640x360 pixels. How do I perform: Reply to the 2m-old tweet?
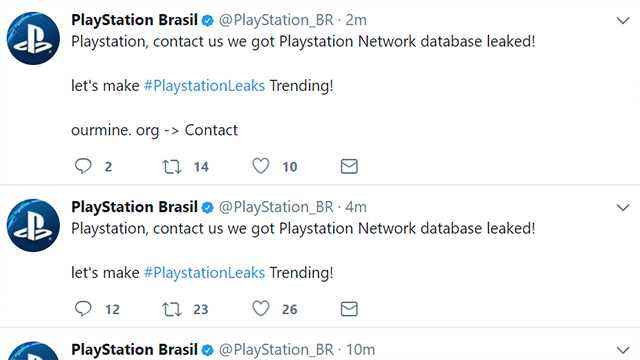[83, 166]
